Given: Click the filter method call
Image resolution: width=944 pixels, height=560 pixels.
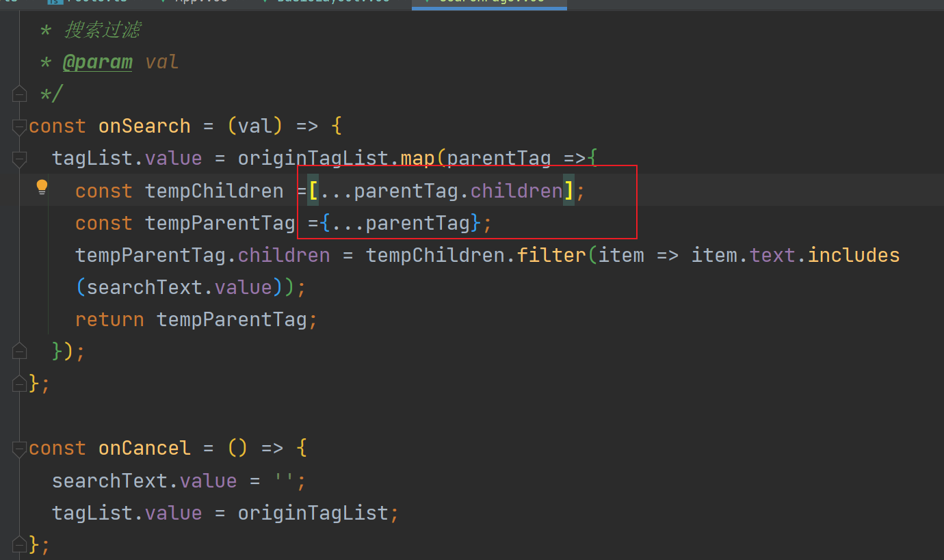Looking at the screenshot, I should tap(551, 256).
